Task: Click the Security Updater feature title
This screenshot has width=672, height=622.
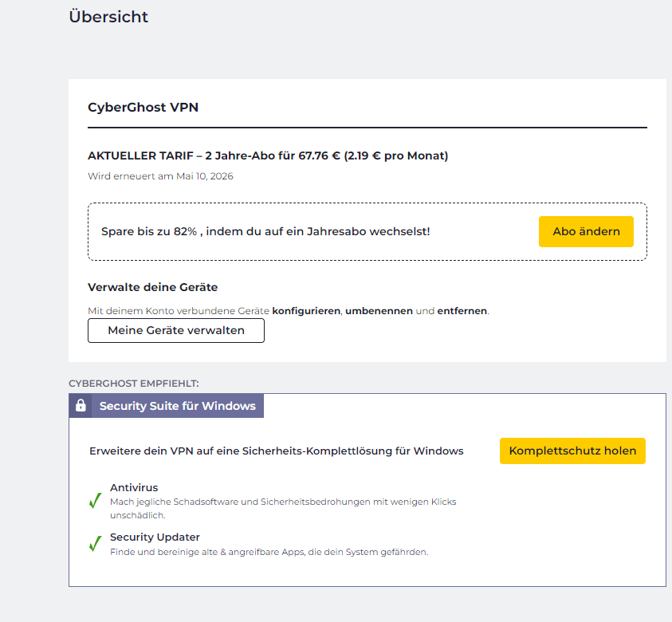Action: pyautogui.click(x=155, y=537)
